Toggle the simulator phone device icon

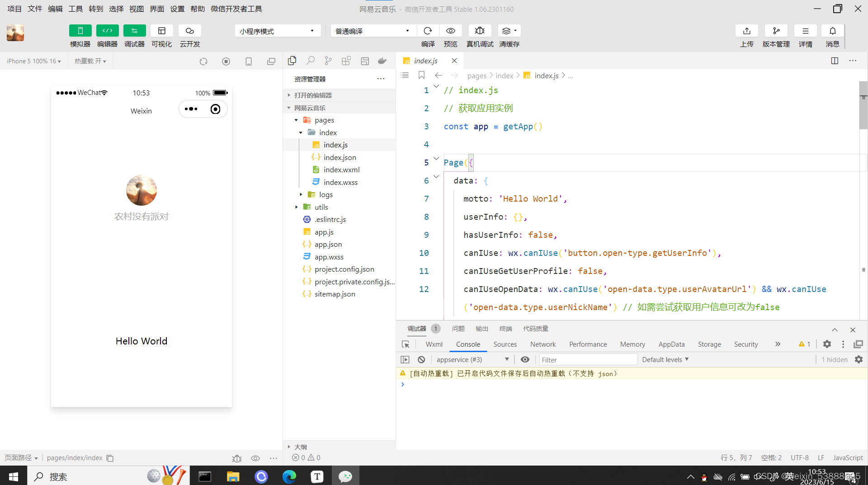[249, 61]
